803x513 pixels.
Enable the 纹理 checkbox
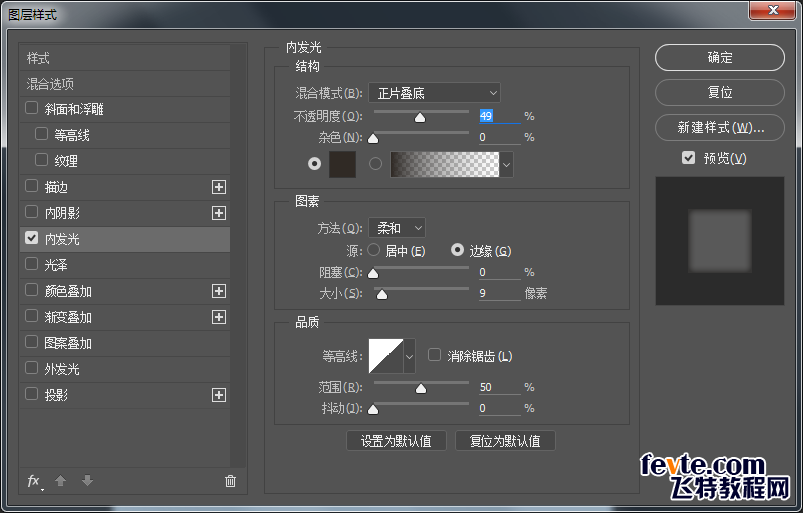tap(41, 160)
